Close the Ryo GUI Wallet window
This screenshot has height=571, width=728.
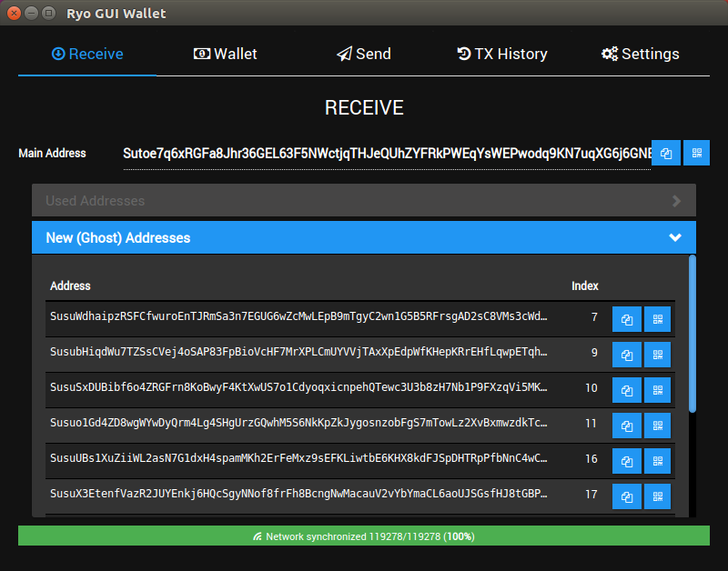(14, 13)
